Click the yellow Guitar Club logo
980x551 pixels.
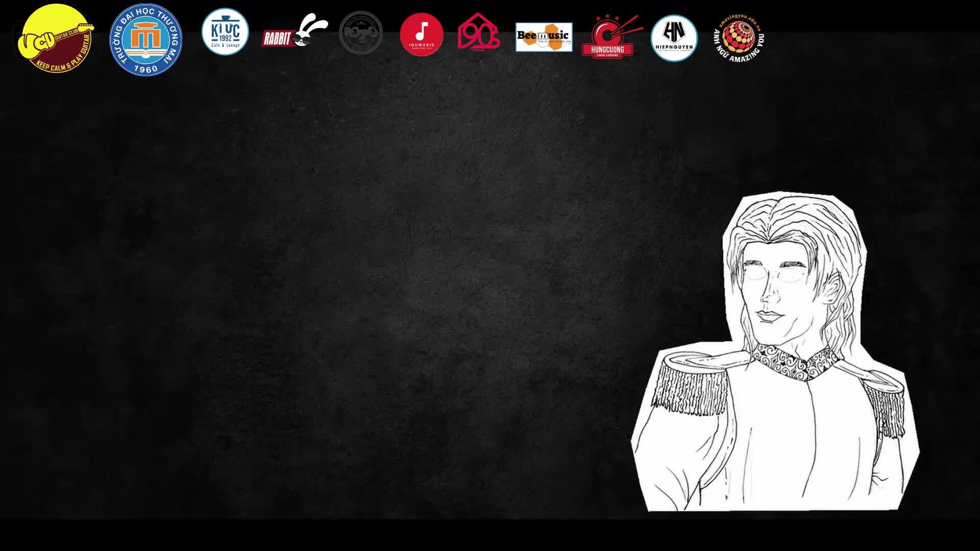click(x=56, y=38)
